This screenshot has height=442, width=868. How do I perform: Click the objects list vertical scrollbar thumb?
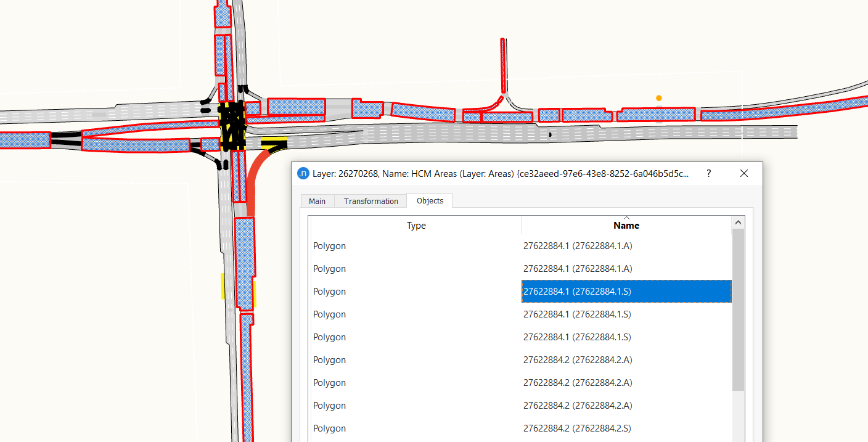click(x=738, y=308)
